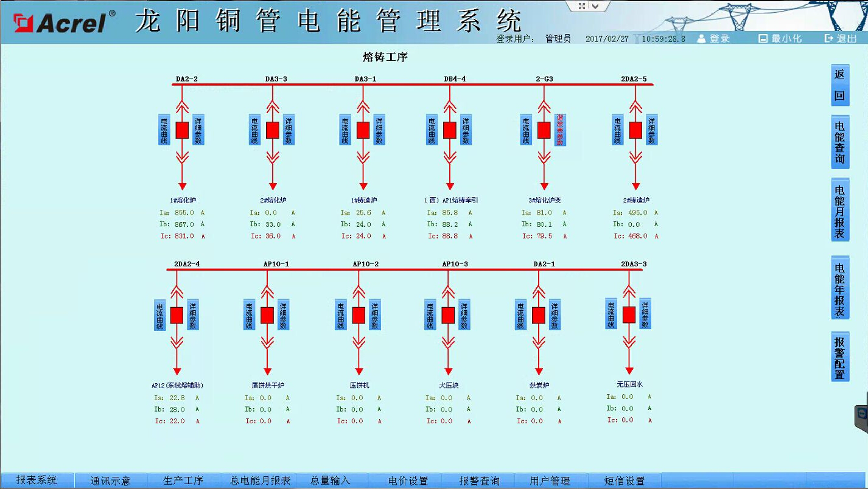Open the 报警查询 tab in bottom bar
The height and width of the screenshot is (489, 868).
(479, 480)
